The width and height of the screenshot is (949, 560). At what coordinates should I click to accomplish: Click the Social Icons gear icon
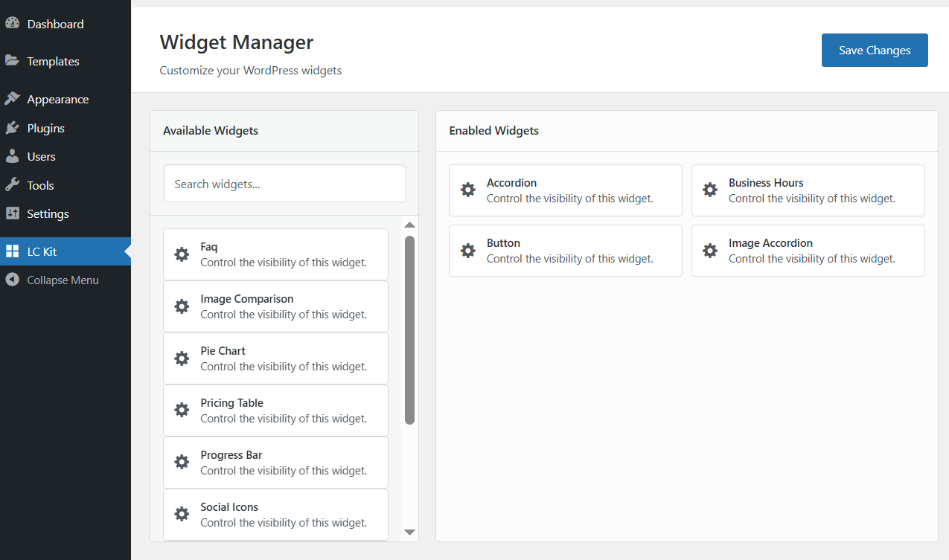pyautogui.click(x=182, y=515)
